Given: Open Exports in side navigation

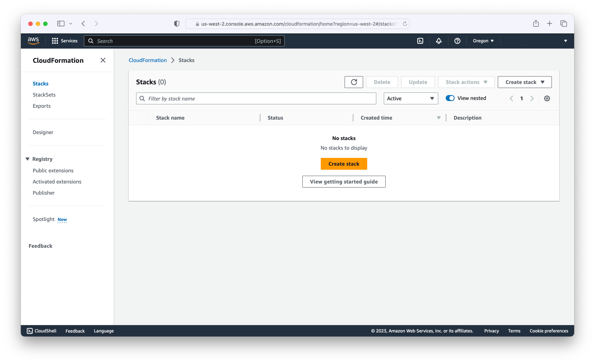Looking at the screenshot, I should coord(42,106).
